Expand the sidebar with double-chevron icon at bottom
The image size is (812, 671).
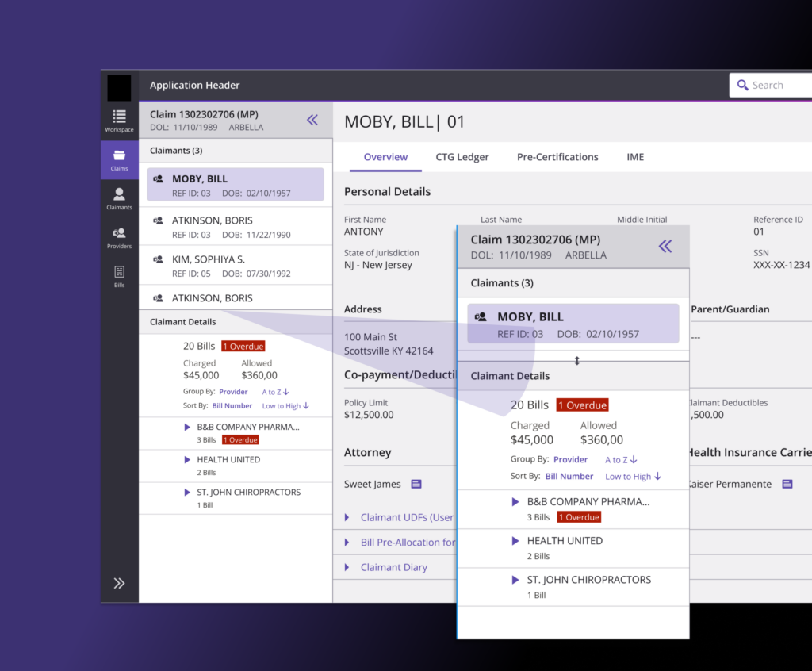click(119, 583)
